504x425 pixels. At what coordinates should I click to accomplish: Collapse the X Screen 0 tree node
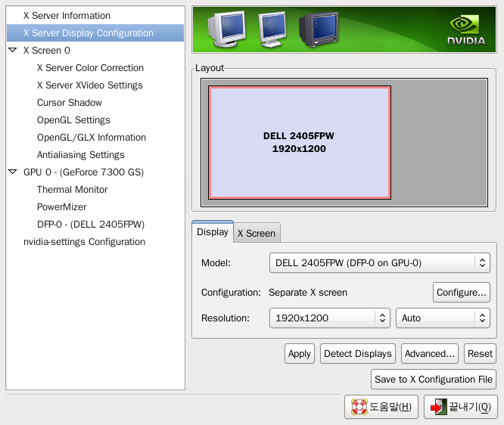pyautogui.click(x=13, y=50)
